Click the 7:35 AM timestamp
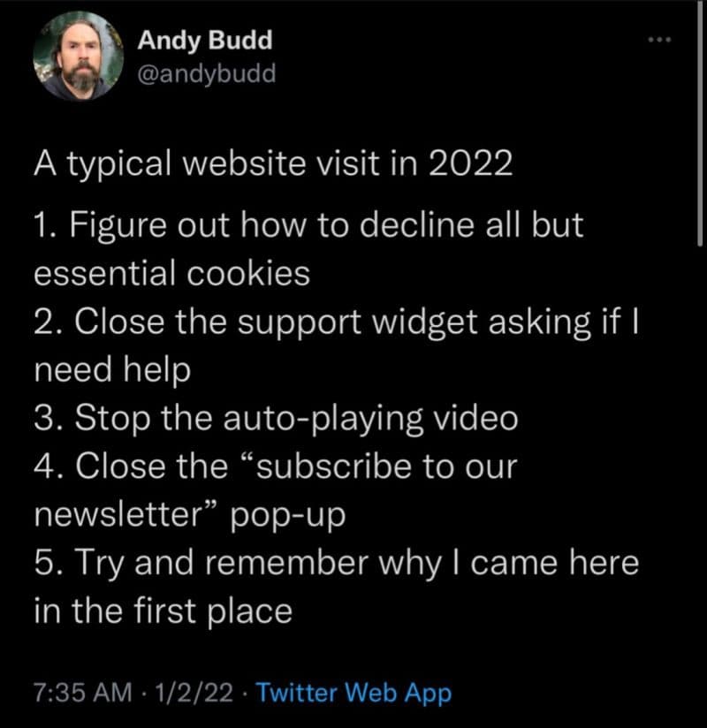This screenshot has height=728, width=707. [83, 693]
